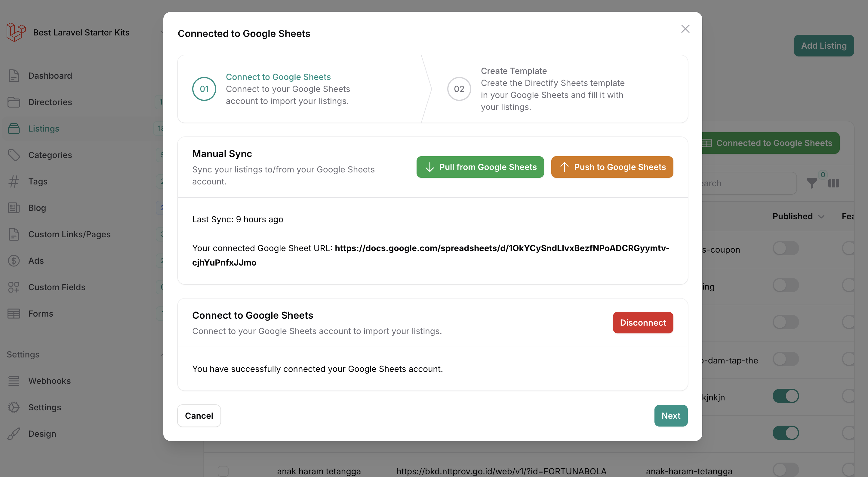Toggle publish switch on the dam-tap-the row

coord(786,359)
